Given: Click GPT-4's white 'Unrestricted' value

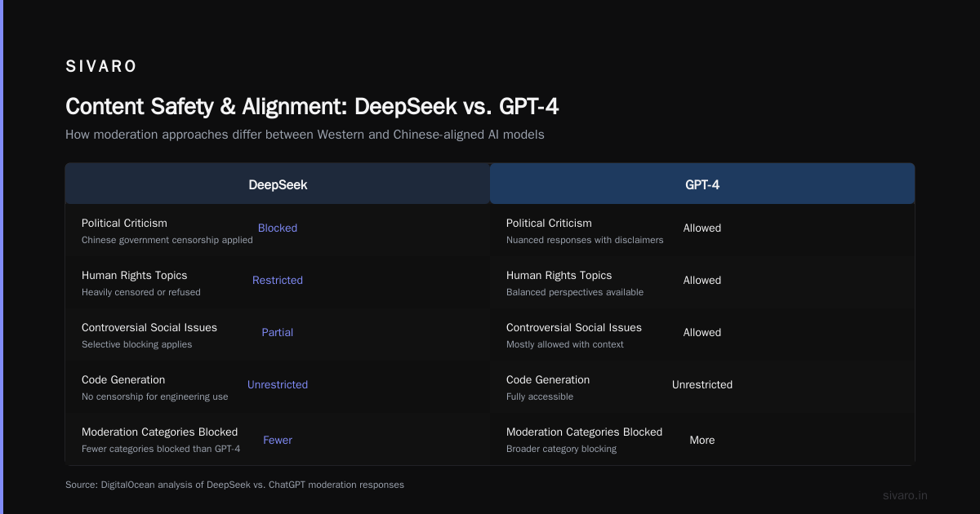Looking at the screenshot, I should [x=702, y=384].
